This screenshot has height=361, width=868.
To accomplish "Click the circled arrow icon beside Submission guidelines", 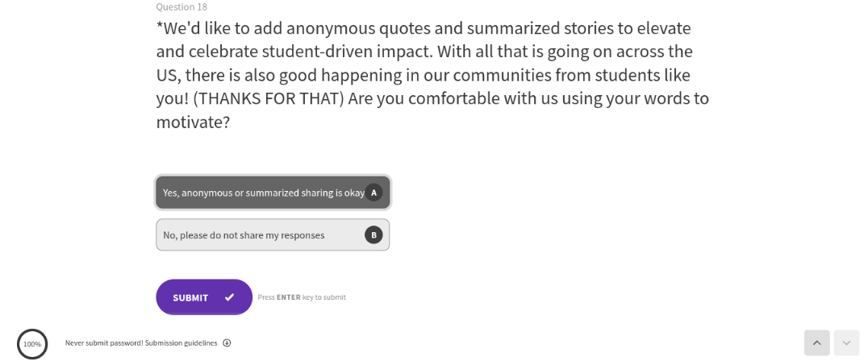I will point(227,343).
